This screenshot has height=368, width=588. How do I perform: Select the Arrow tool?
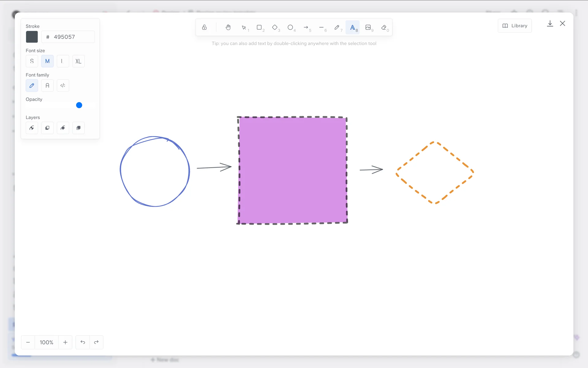[x=306, y=28]
